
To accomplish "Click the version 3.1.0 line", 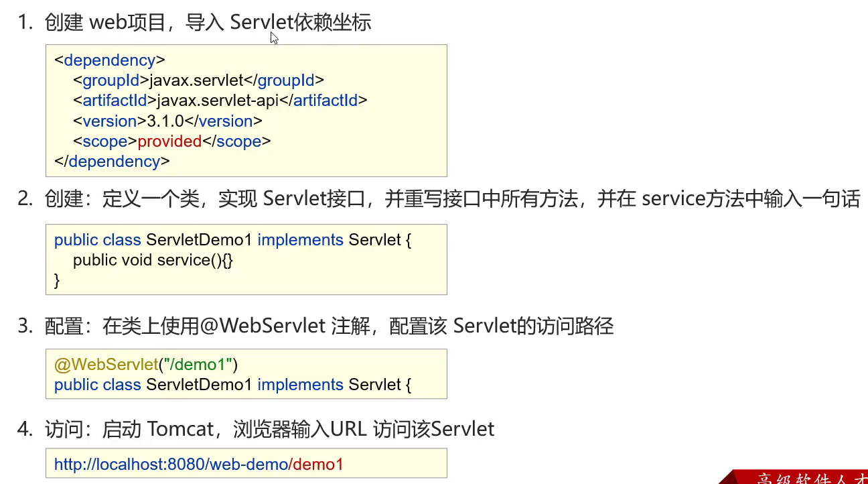I will (167, 121).
